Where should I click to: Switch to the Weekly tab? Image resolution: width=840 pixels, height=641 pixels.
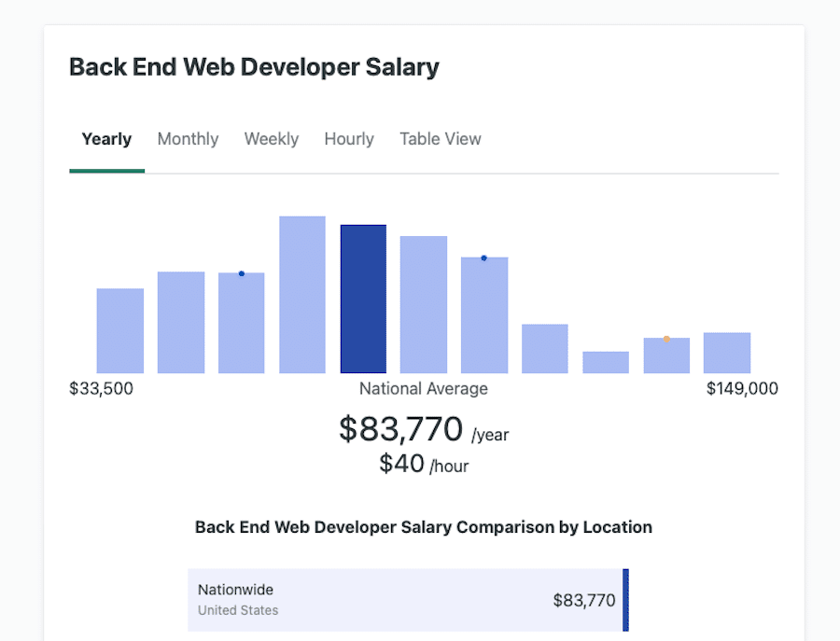(271, 138)
